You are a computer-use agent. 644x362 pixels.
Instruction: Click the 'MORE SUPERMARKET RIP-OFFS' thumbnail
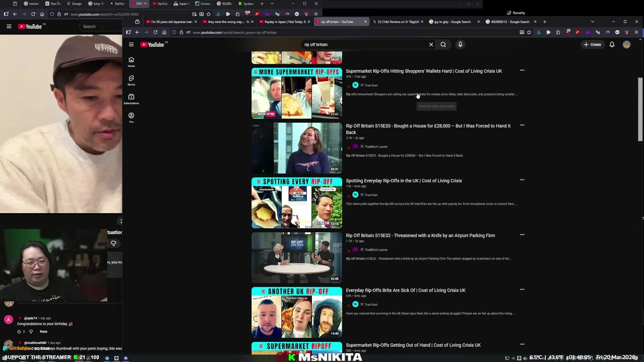[x=297, y=93]
